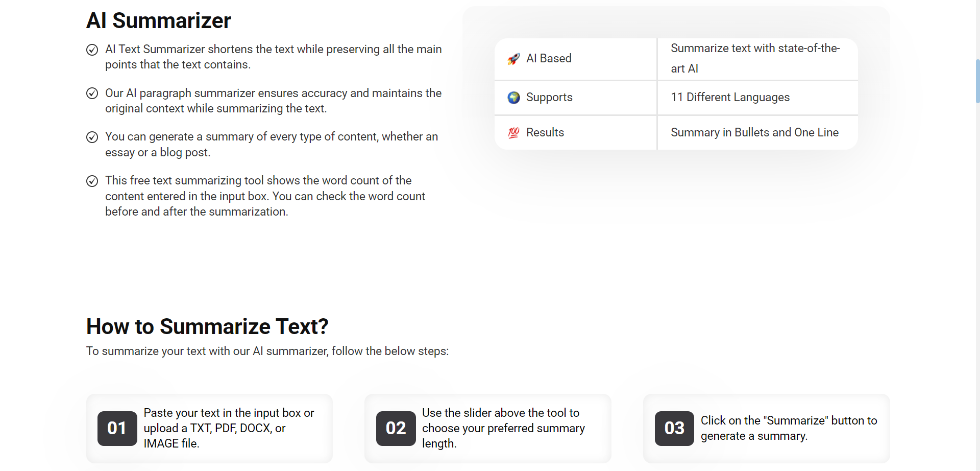980x471 pixels.
Task: Click the rocket icon beside AI Based
Action: [x=513, y=59]
